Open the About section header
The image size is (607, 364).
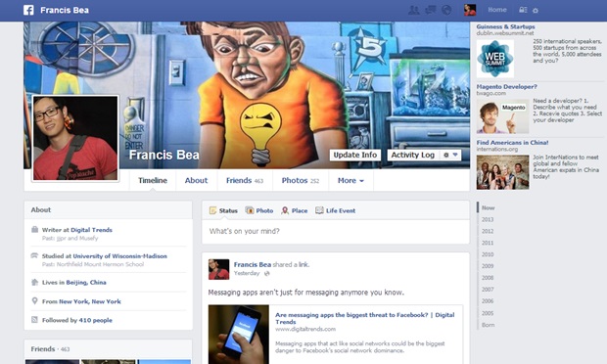pos(41,209)
